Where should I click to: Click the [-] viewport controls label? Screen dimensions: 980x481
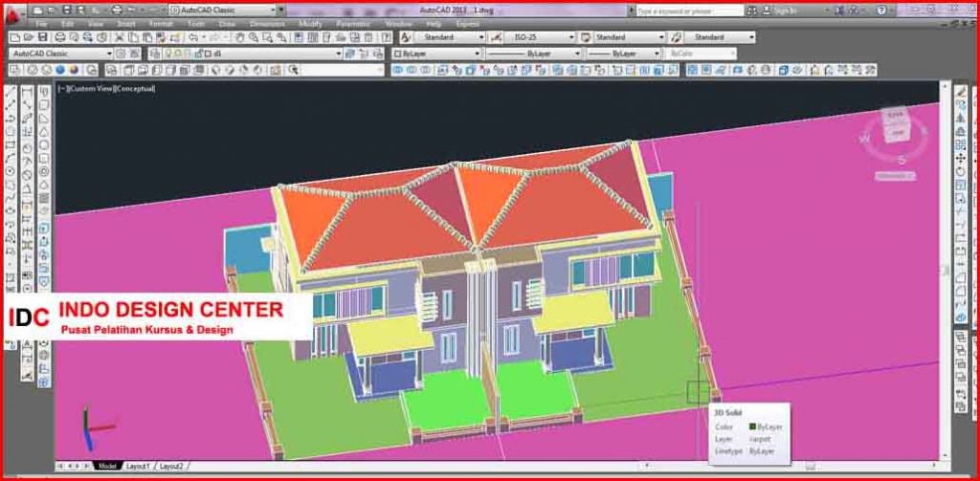pyautogui.click(x=61, y=89)
